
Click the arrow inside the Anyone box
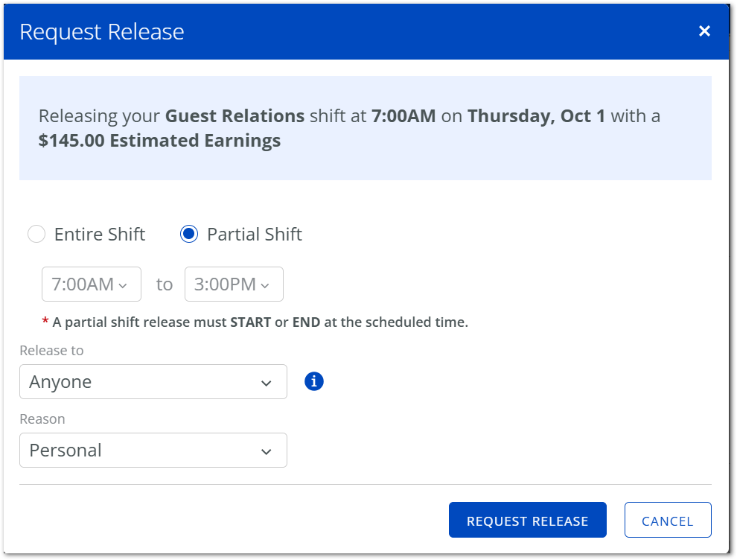tap(266, 384)
